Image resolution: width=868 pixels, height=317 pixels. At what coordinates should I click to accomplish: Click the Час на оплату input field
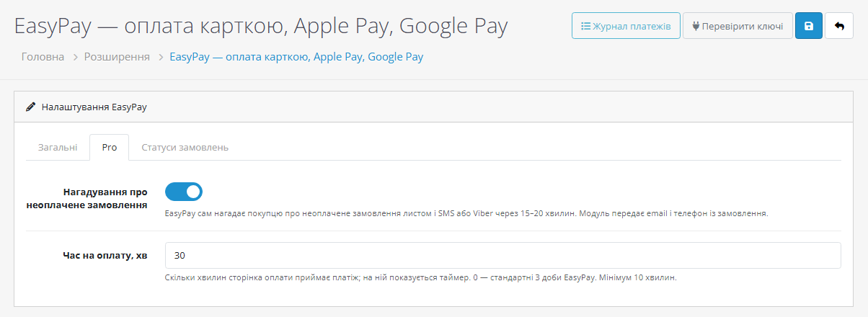(503, 256)
